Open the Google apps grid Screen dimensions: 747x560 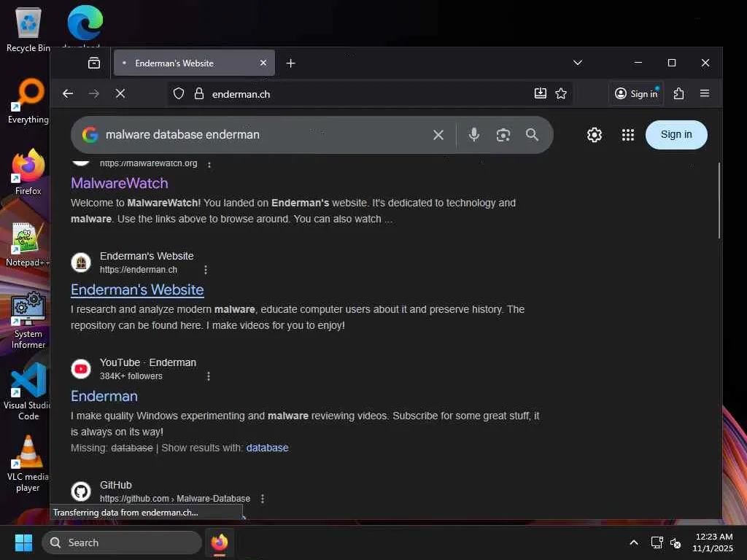pyautogui.click(x=628, y=135)
